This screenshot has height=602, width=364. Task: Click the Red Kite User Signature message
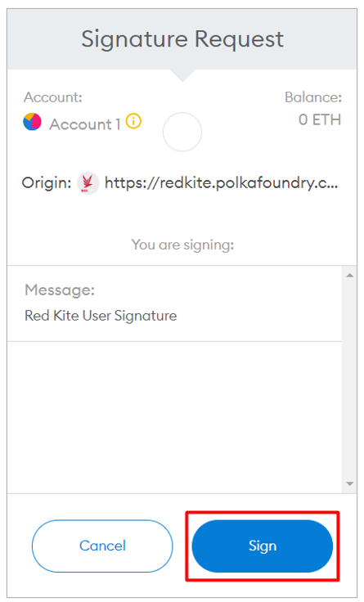click(x=101, y=316)
